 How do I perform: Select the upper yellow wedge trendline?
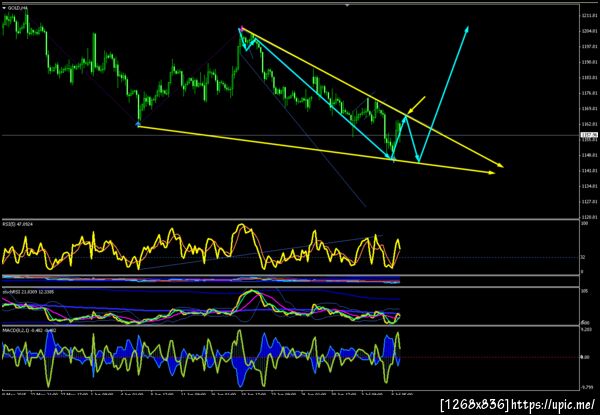[x=371, y=97]
